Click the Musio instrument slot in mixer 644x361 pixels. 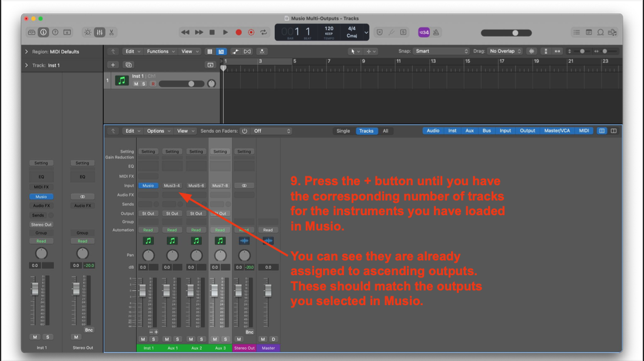click(x=148, y=186)
